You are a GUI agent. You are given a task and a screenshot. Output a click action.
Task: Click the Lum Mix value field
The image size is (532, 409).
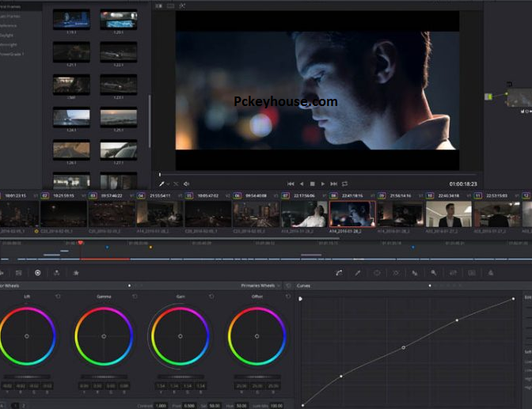tap(277, 406)
